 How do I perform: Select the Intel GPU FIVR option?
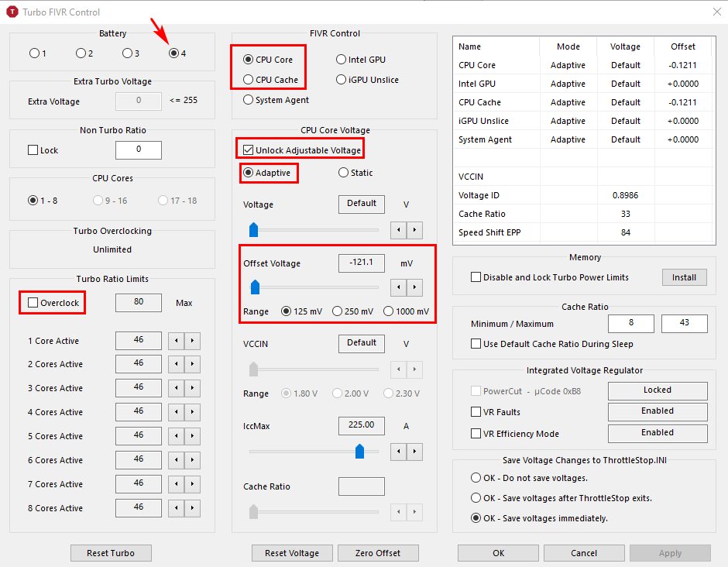pyautogui.click(x=361, y=60)
